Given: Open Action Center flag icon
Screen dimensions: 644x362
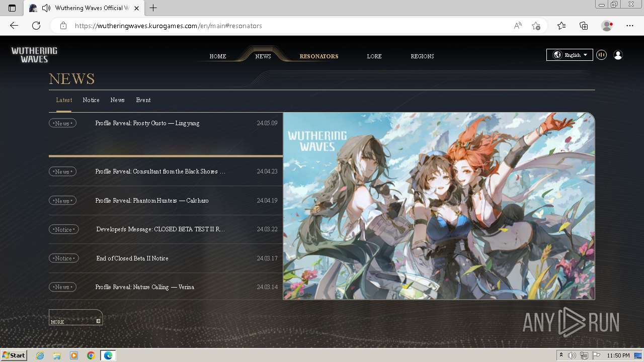Looking at the screenshot, I should click(x=597, y=355).
